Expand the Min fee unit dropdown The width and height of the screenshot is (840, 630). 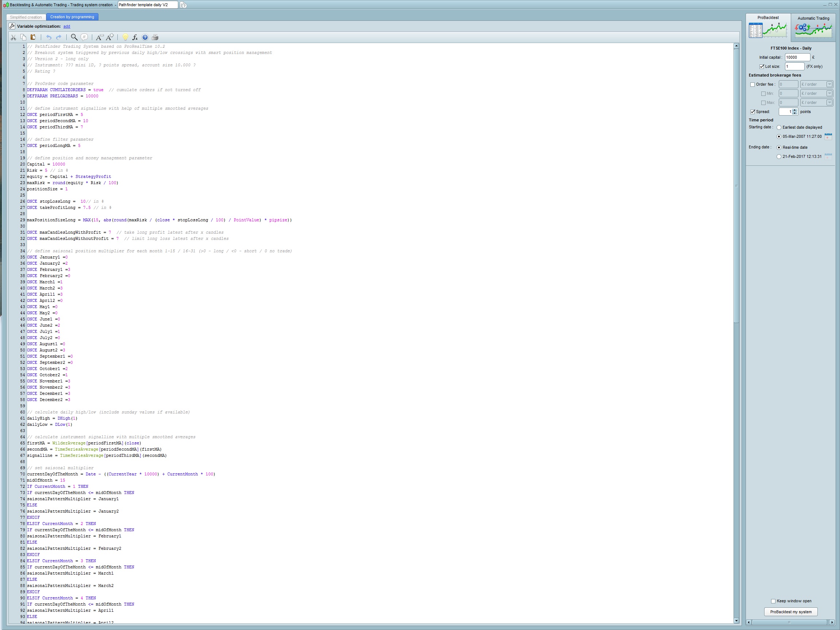[x=829, y=93]
